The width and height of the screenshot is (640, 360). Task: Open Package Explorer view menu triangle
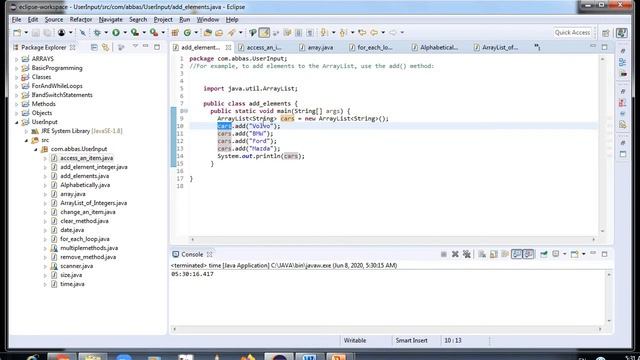[135, 47]
